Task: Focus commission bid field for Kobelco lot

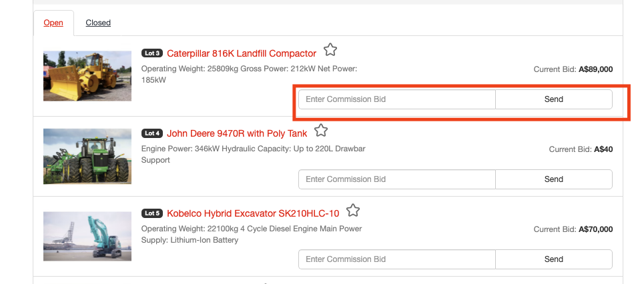Action: pyautogui.click(x=397, y=259)
